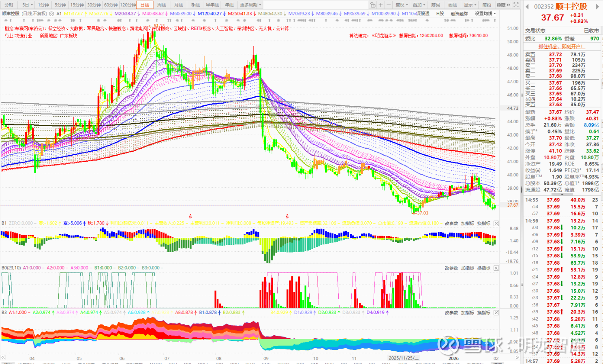Click 低空经济 concept label
The image size is (603, 364).
pyautogui.click(x=56, y=29)
